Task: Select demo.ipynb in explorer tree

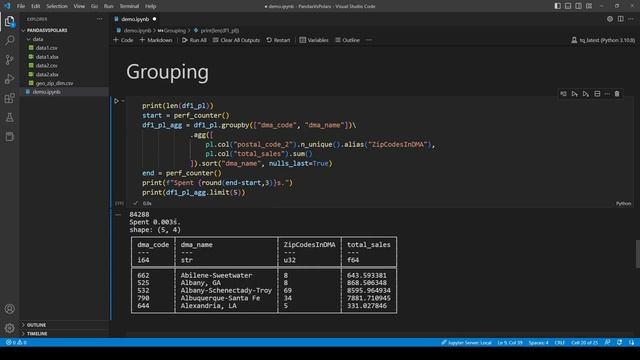Action: coord(46,92)
